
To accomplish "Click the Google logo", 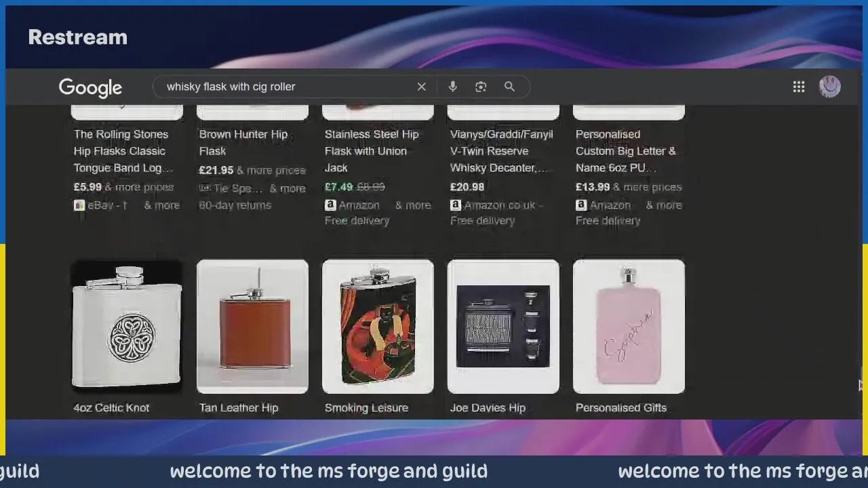I will tap(90, 87).
